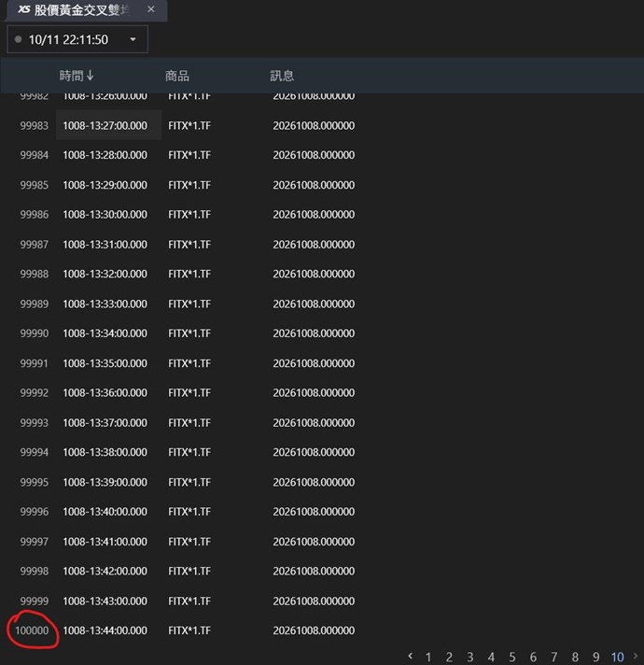This screenshot has width=644, height=665.
Task: Click time 1008-13:30:00.000
Action: tap(105, 214)
